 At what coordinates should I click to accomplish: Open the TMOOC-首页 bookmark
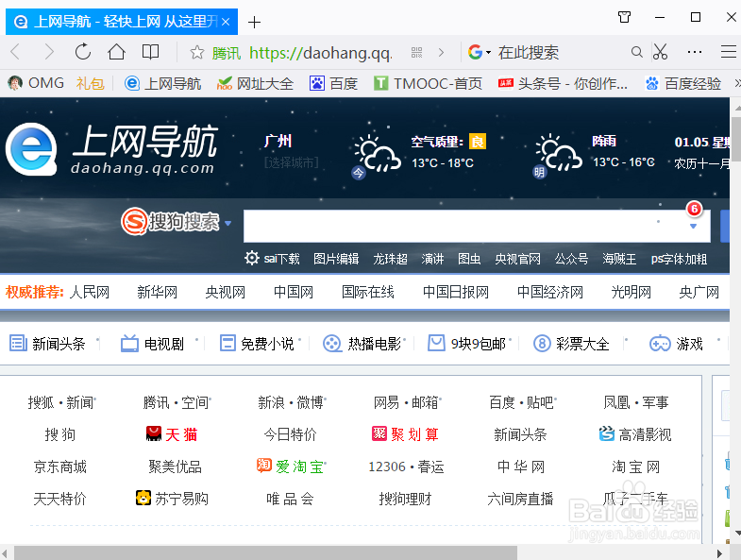(428, 83)
